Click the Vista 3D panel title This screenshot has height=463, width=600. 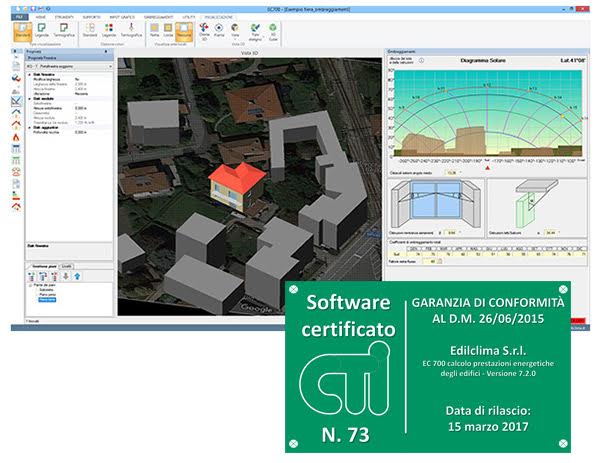click(x=249, y=53)
